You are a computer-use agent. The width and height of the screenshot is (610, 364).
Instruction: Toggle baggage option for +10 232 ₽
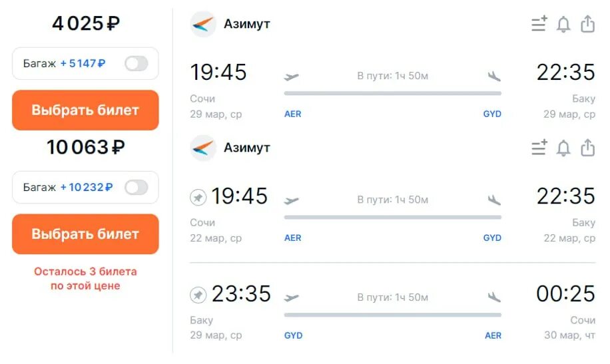136,188
